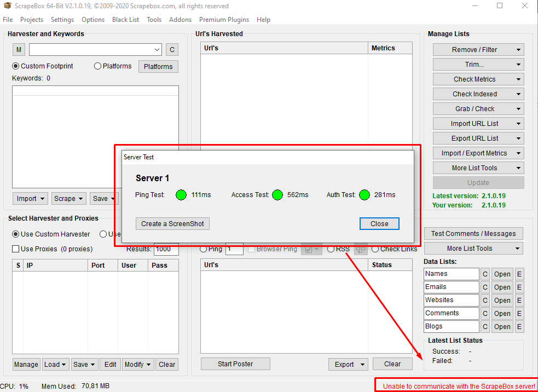Select Use Custom Harvester option

tap(15, 234)
